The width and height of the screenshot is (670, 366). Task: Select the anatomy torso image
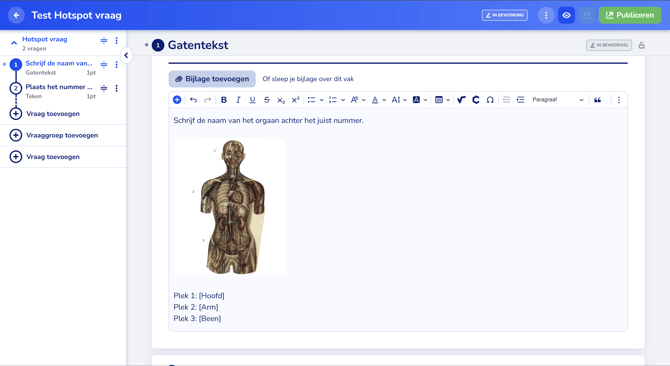pyautogui.click(x=229, y=207)
